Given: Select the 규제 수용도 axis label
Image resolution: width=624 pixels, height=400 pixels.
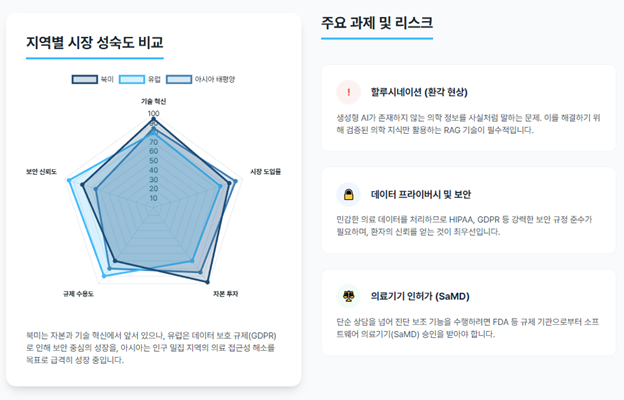Looking at the screenshot, I should pyautogui.click(x=78, y=294).
